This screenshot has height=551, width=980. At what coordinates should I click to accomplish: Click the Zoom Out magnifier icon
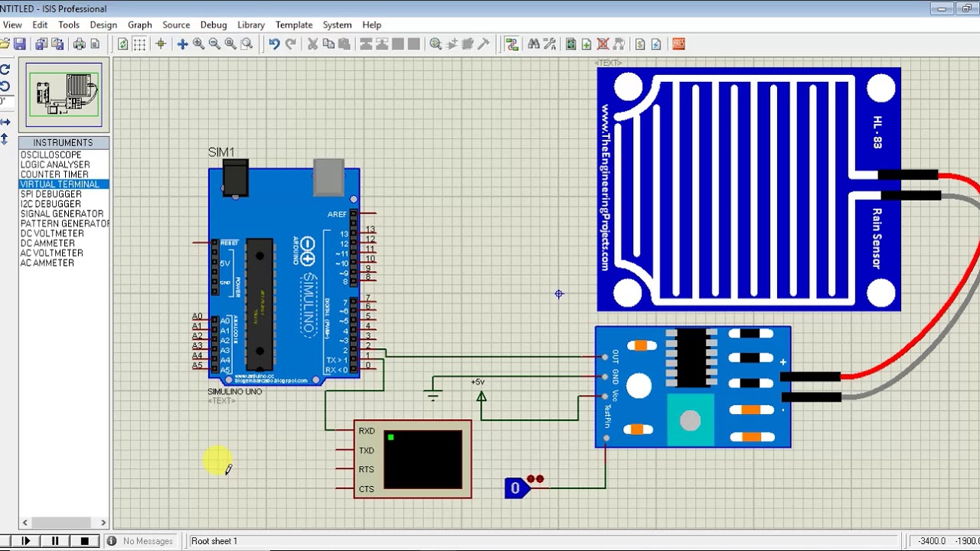click(x=215, y=44)
